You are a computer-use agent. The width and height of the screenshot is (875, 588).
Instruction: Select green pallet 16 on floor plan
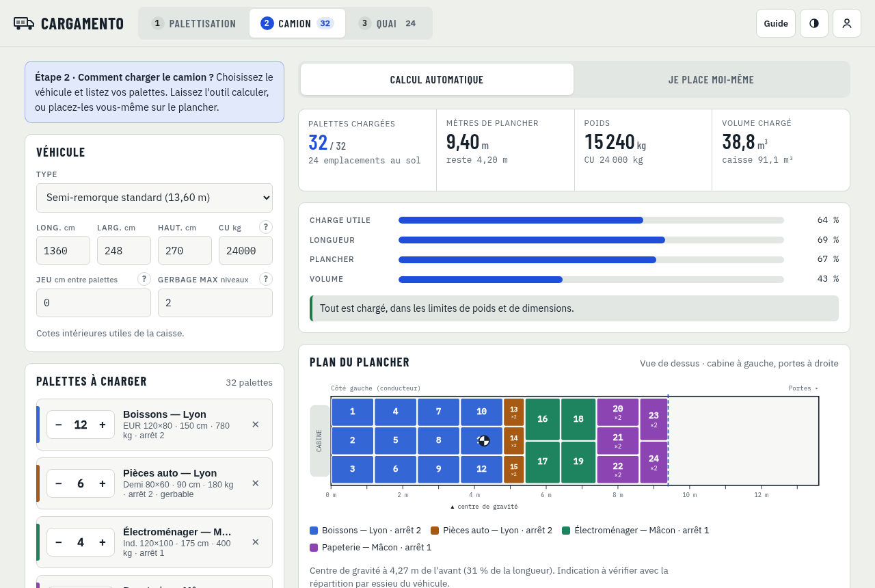pyautogui.click(x=543, y=419)
